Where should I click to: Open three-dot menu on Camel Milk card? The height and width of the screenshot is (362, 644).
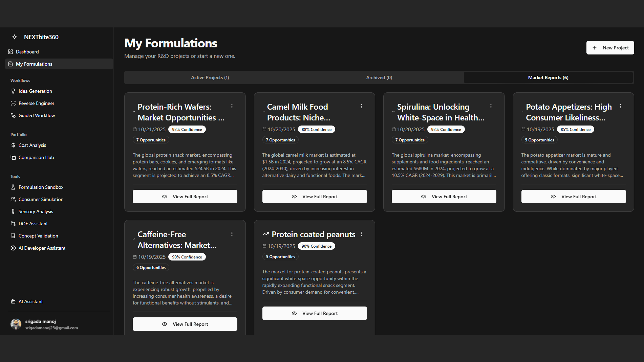(361, 106)
